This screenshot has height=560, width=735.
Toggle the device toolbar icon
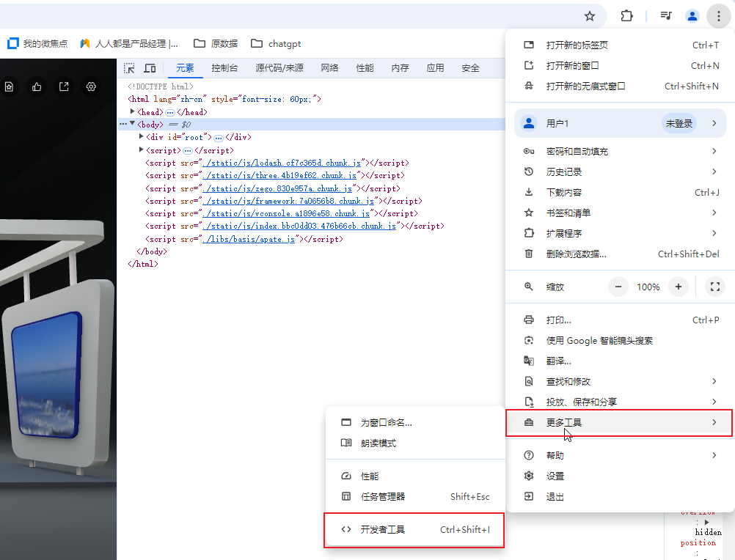click(x=150, y=68)
